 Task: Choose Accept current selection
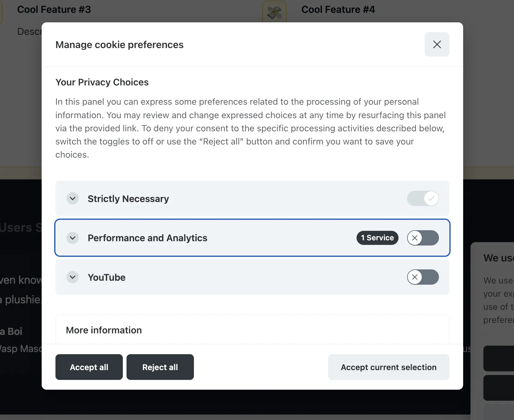click(x=388, y=367)
